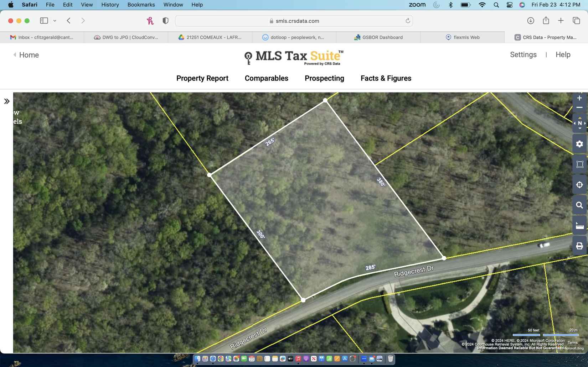Screen dimensions: 588x367
Task: Print the map view
Action: point(579,246)
